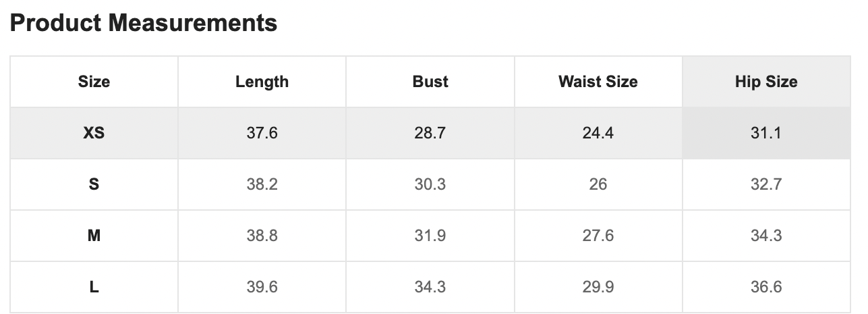Click the S size row label

[94, 184]
